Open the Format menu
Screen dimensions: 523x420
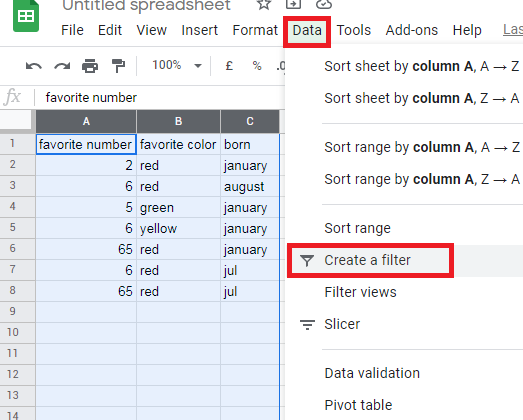click(255, 30)
